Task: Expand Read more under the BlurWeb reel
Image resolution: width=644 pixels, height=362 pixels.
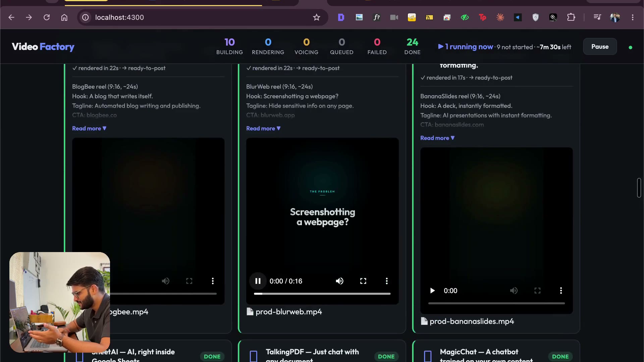Action: click(x=263, y=128)
